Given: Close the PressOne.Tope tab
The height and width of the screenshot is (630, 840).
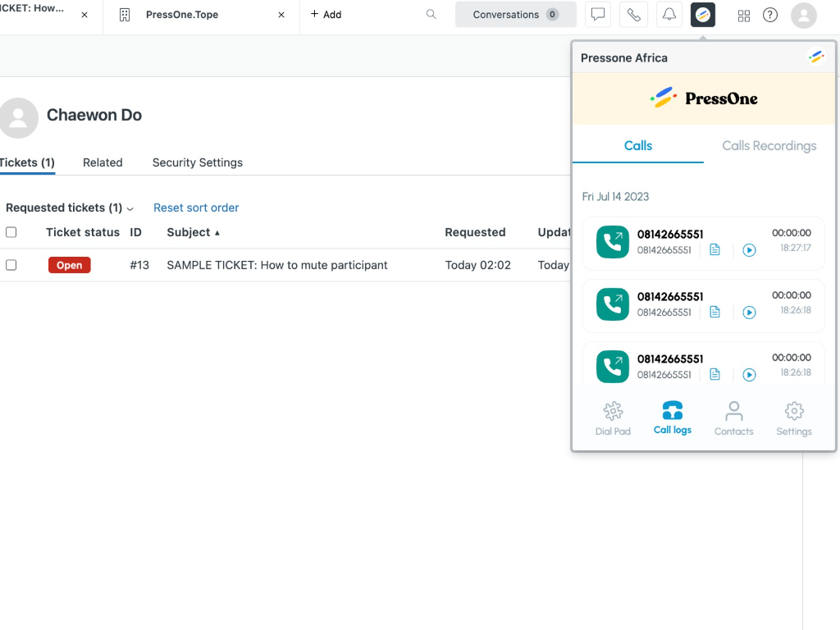Looking at the screenshot, I should [281, 15].
